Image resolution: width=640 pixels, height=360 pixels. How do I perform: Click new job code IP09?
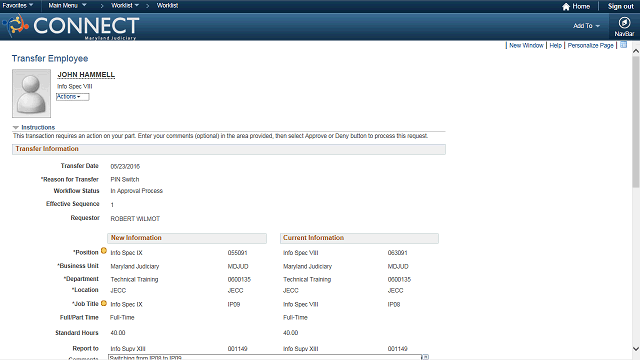pos(234,304)
